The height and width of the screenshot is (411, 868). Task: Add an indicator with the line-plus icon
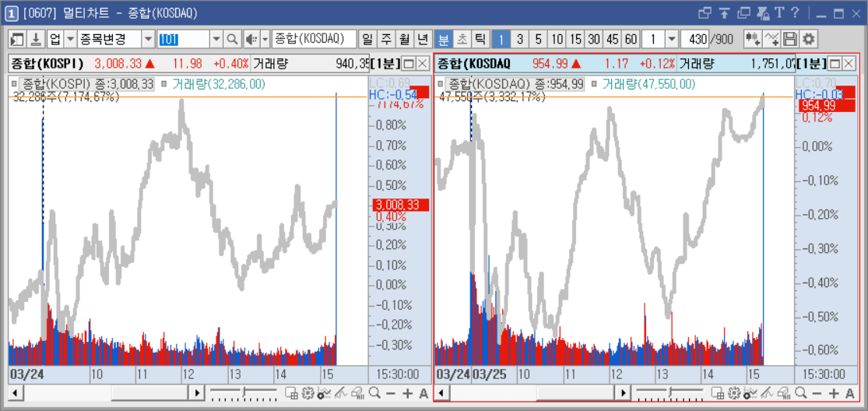771,39
